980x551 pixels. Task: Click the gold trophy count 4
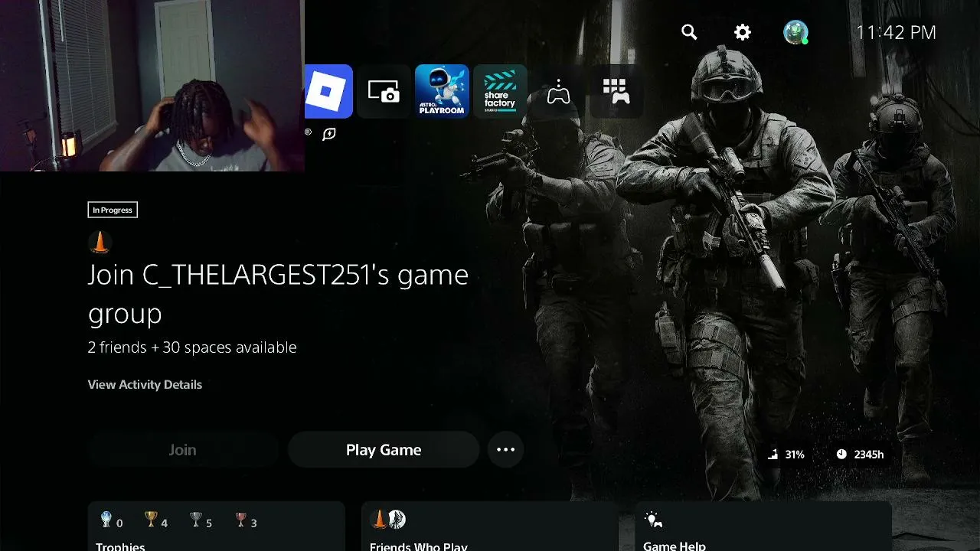(x=164, y=523)
